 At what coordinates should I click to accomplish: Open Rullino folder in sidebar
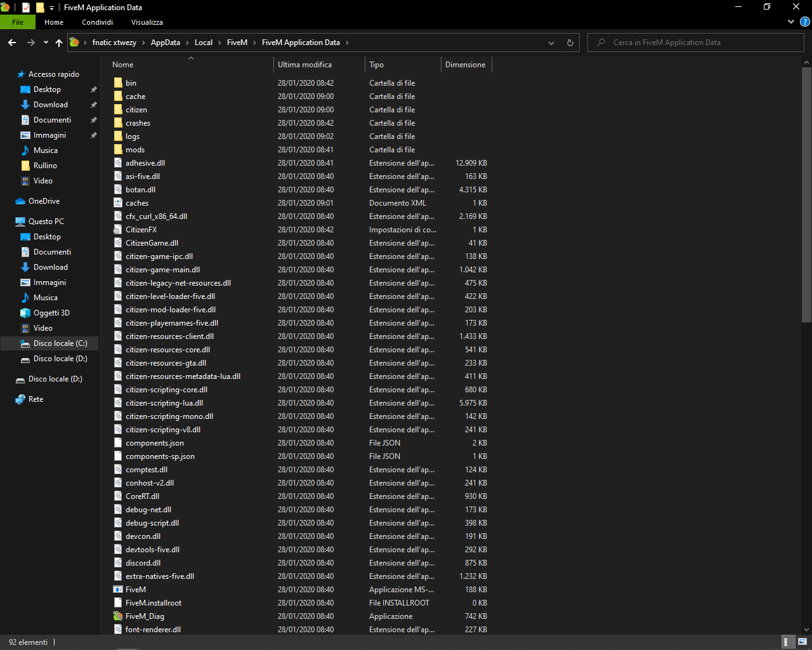tap(45, 166)
